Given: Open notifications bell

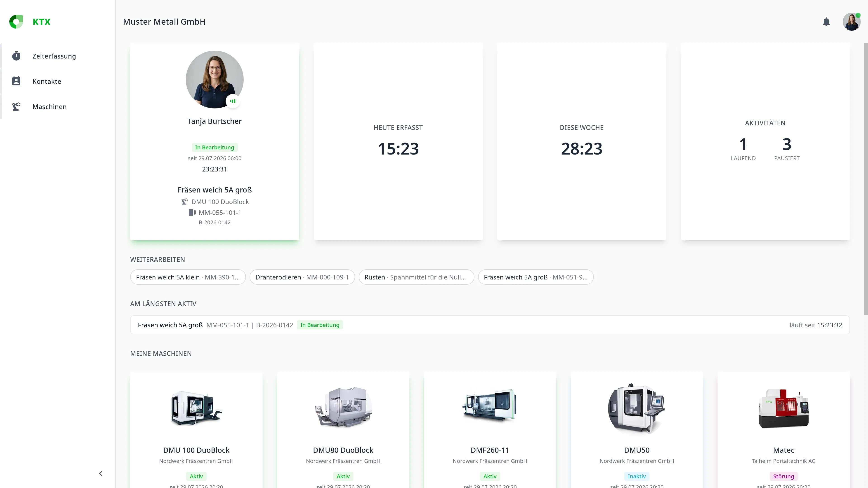Looking at the screenshot, I should tap(826, 22).
